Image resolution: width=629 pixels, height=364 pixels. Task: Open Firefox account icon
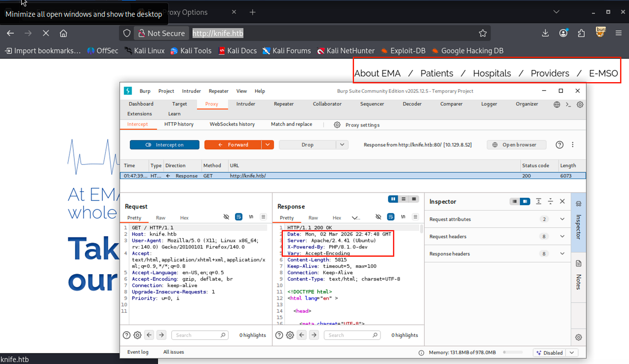[x=563, y=33]
